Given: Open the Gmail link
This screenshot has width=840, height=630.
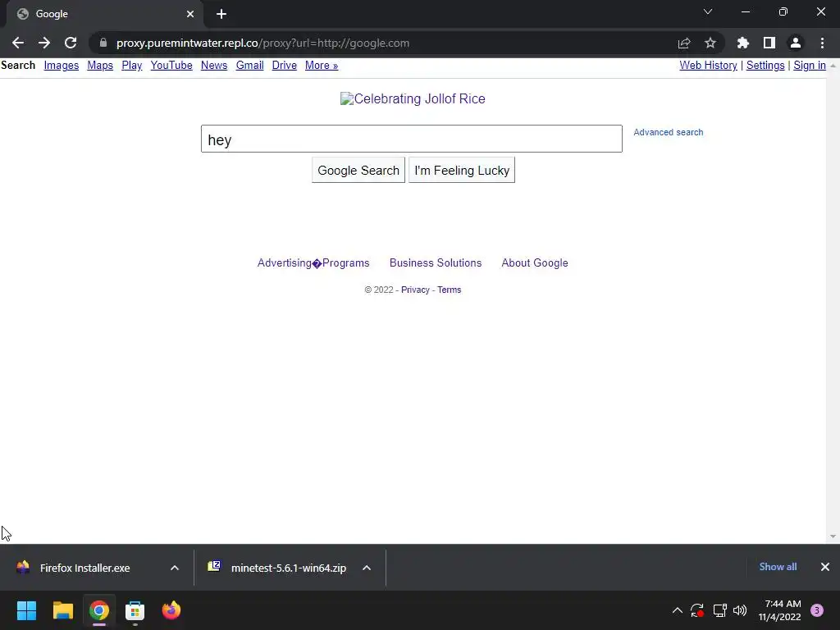Looking at the screenshot, I should coord(249,66).
